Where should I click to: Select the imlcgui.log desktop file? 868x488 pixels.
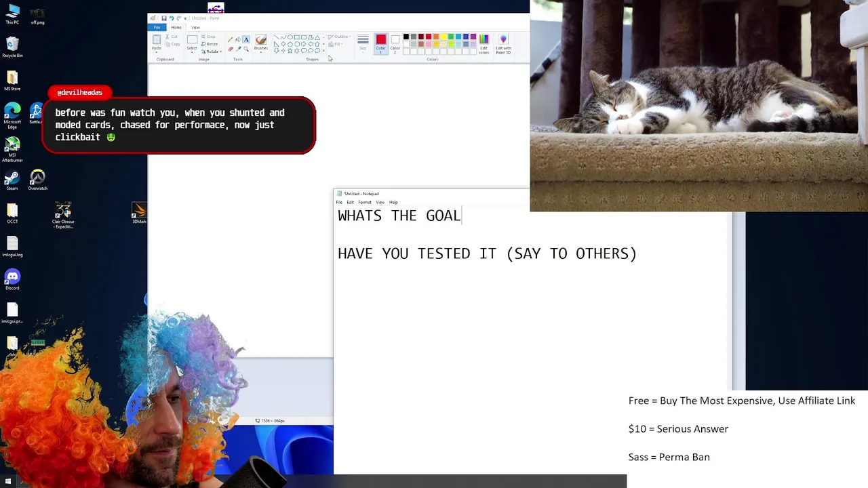pos(12,247)
